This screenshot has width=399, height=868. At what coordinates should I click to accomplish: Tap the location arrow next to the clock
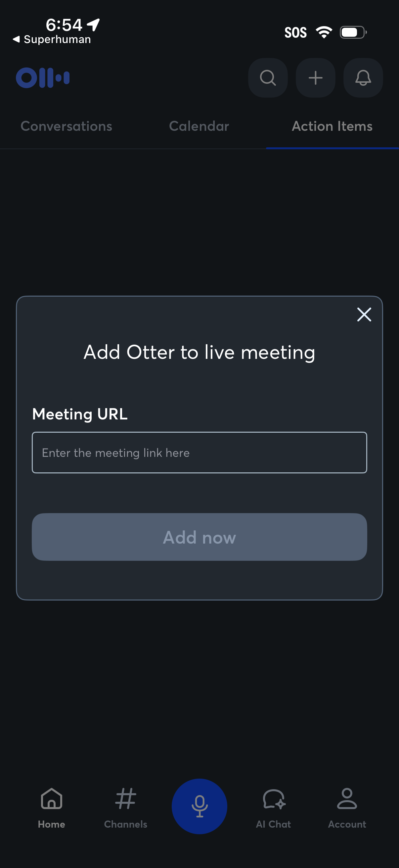[92, 24]
